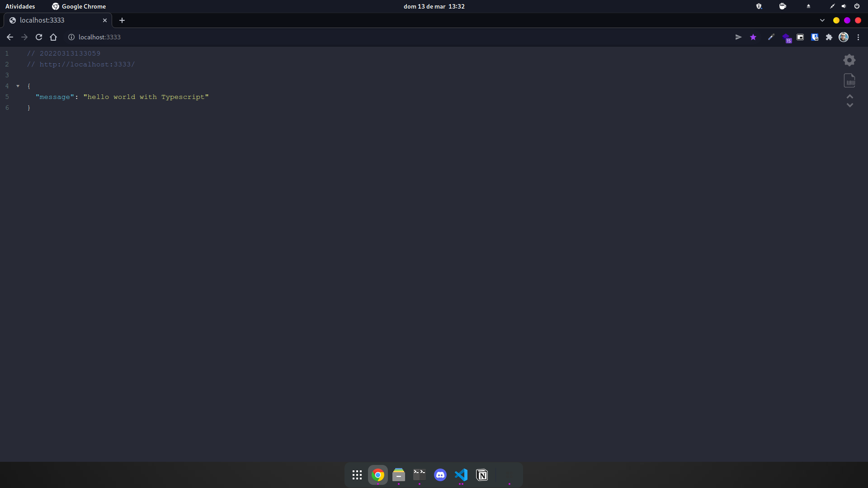Click the "message" JSON key
Viewport: 868px width, 488px height.
tap(55, 97)
